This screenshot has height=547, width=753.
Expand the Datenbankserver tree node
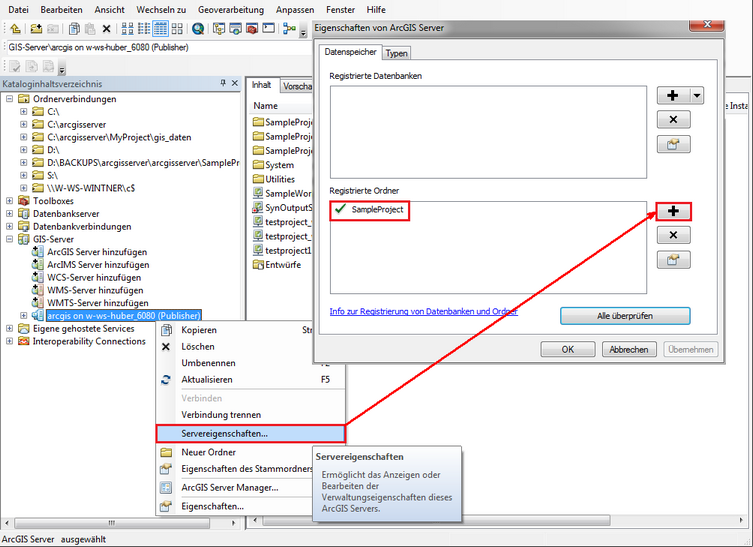click(9, 213)
